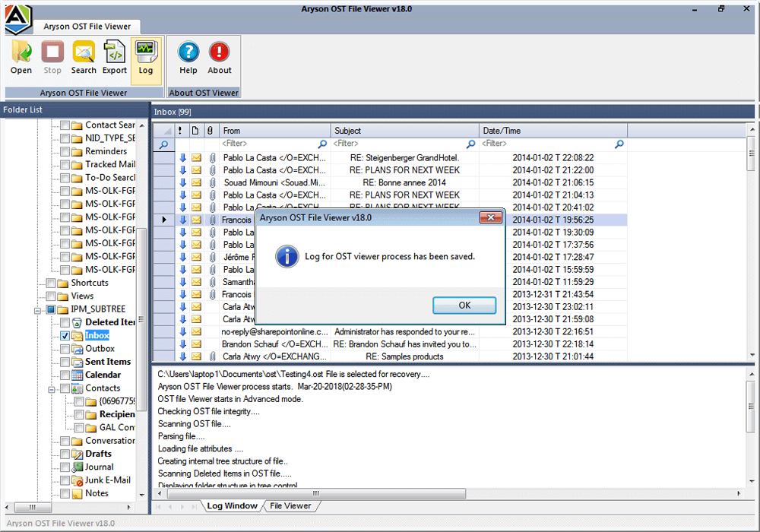Click the Subject filter input field
This screenshot has height=532, width=760.
click(x=398, y=144)
